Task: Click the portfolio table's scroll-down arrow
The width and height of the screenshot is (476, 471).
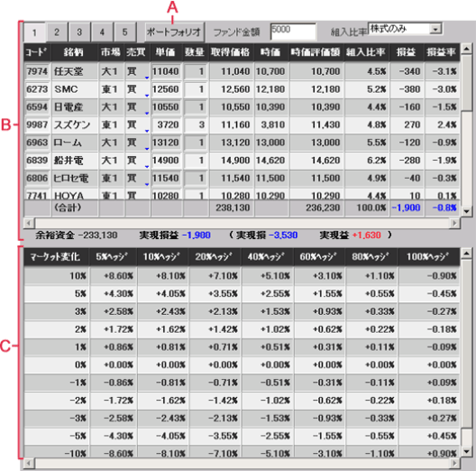Action: pos(467,211)
